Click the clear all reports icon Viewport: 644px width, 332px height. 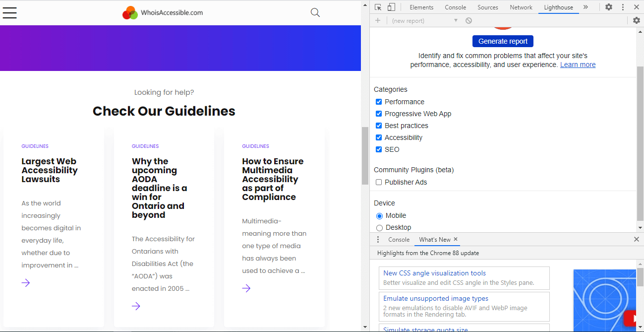click(x=468, y=20)
